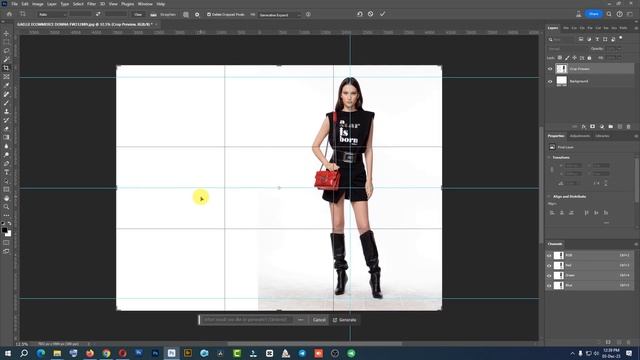Add a layer mask
640x360 pixels.
coord(593,127)
